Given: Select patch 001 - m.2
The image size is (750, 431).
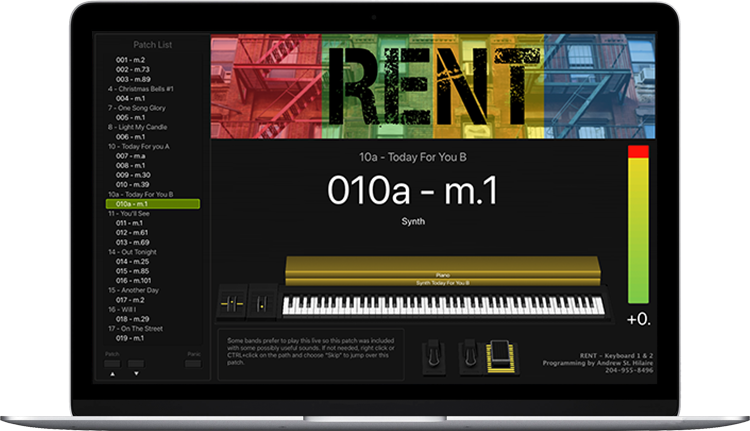Looking at the screenshot, I should pos(130,60).
